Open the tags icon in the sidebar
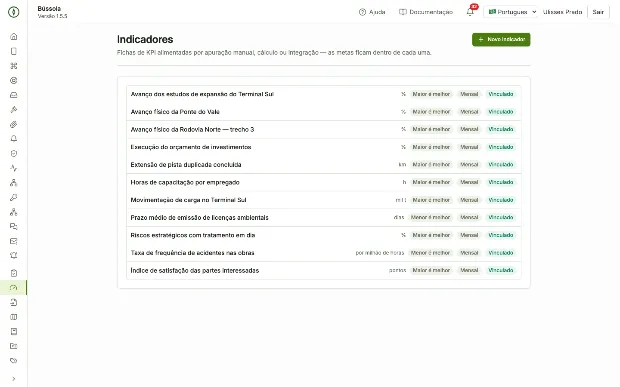 [13, 361]
